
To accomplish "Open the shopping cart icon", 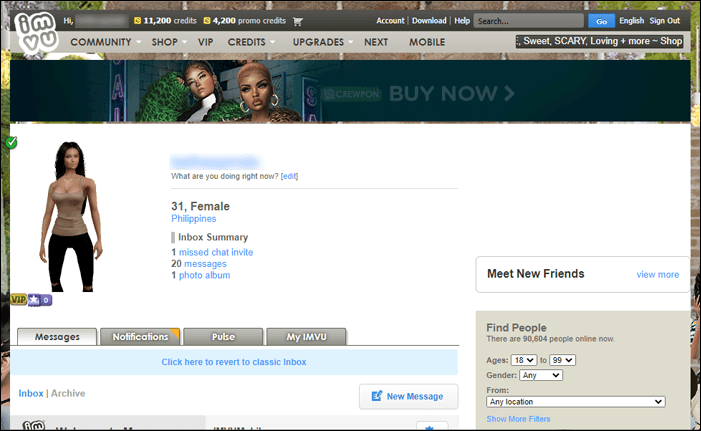I will tap(298, 21).
